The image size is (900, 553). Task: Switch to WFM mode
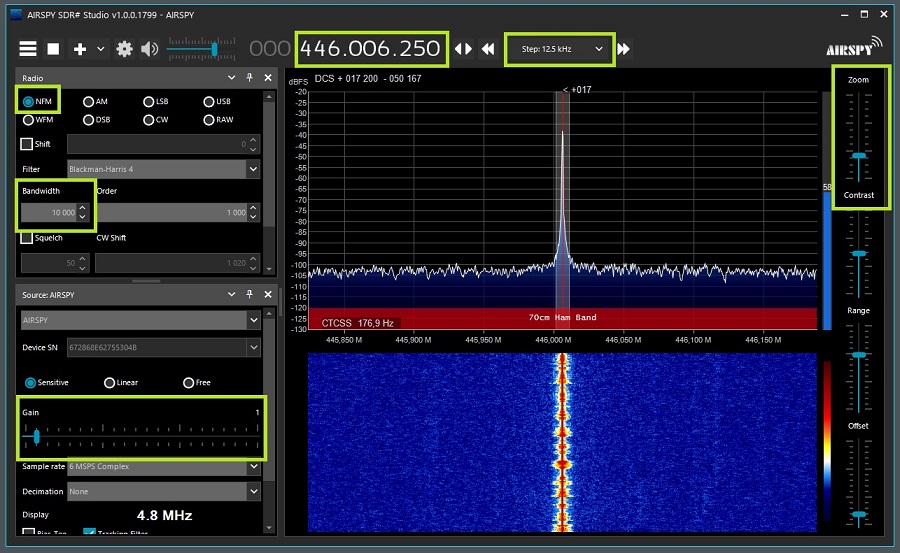(29, 120)
